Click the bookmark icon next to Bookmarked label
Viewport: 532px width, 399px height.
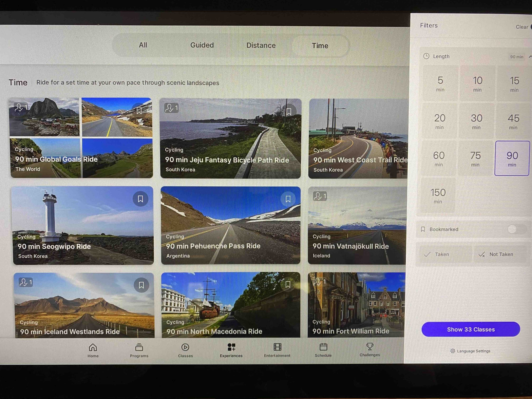(423, 229)
